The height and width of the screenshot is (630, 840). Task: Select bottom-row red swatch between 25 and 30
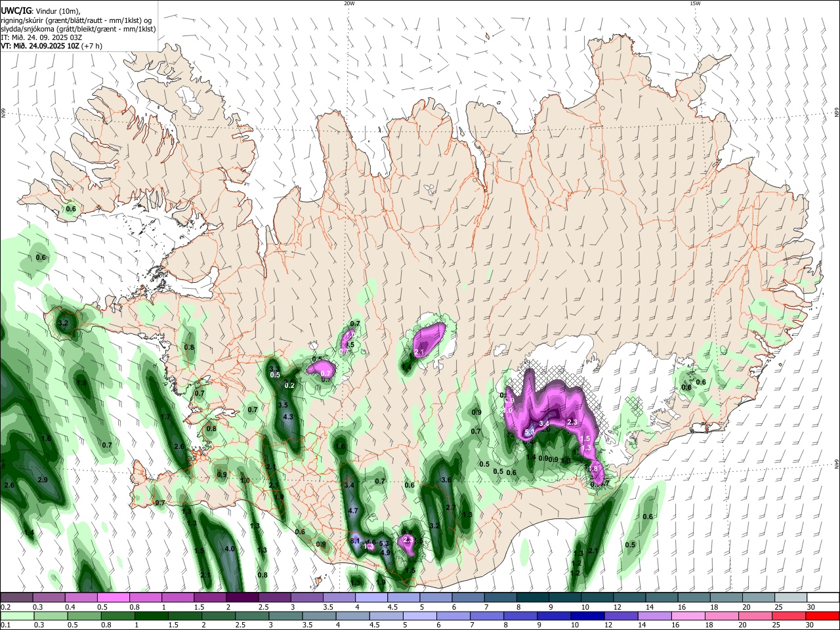coord(790,616)
